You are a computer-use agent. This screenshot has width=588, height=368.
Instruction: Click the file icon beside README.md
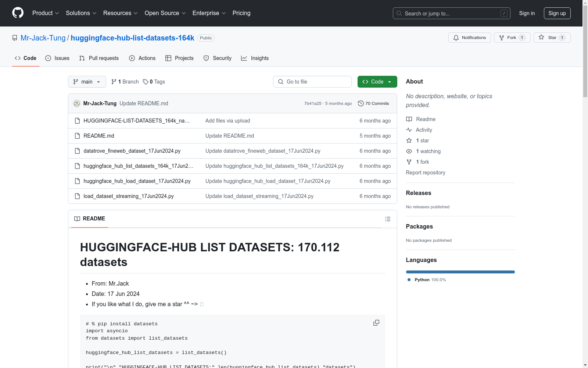tap(77, 136)
